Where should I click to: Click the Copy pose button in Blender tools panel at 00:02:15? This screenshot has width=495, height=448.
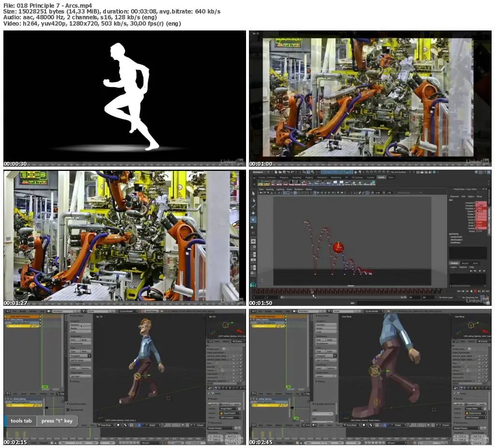(74, 351)
